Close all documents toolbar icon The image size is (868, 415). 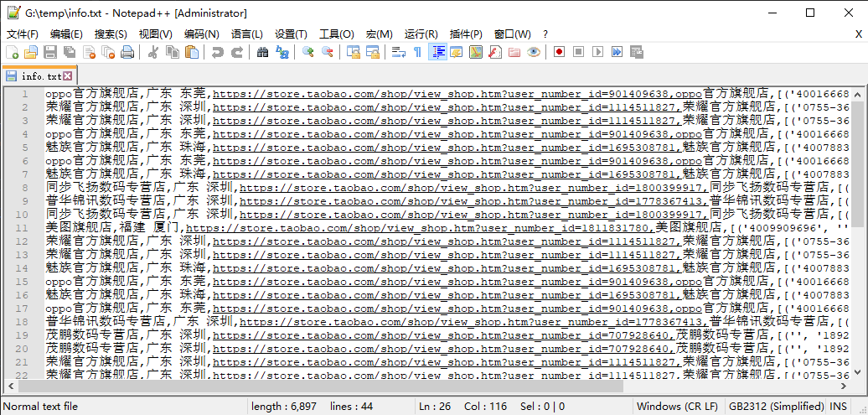[108, 52]
